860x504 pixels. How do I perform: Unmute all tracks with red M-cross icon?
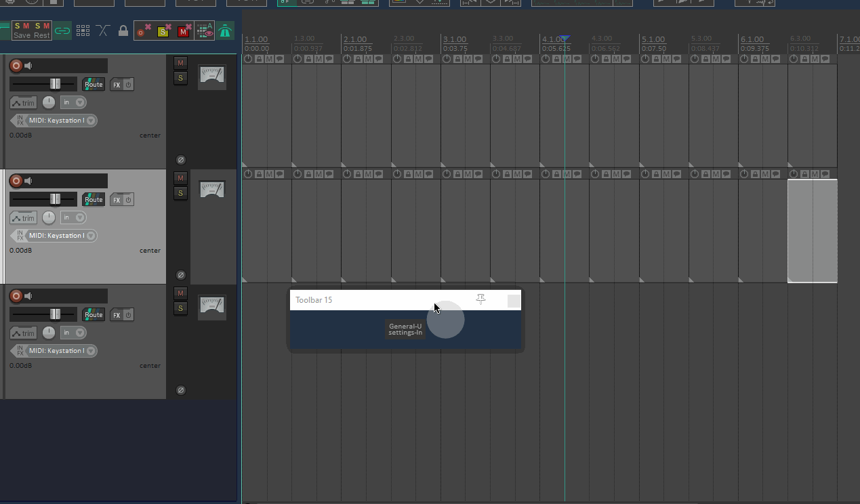coord(184,30)
